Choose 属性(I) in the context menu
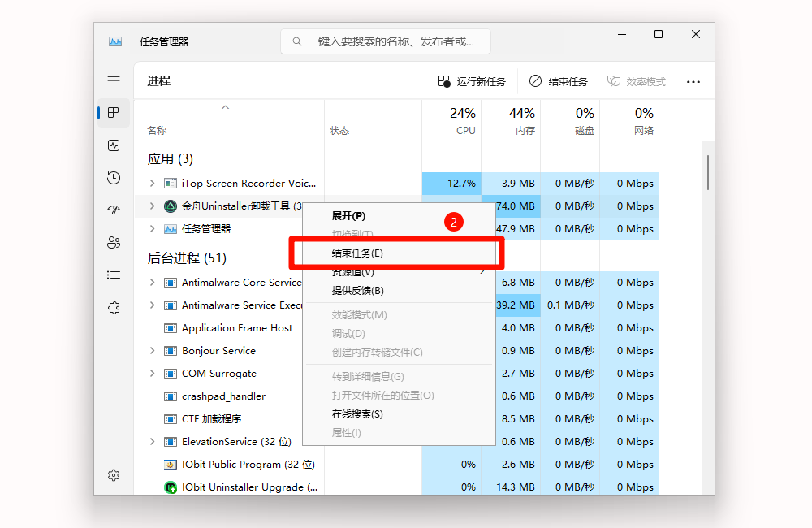812x528 pixels. pos(398,433)
